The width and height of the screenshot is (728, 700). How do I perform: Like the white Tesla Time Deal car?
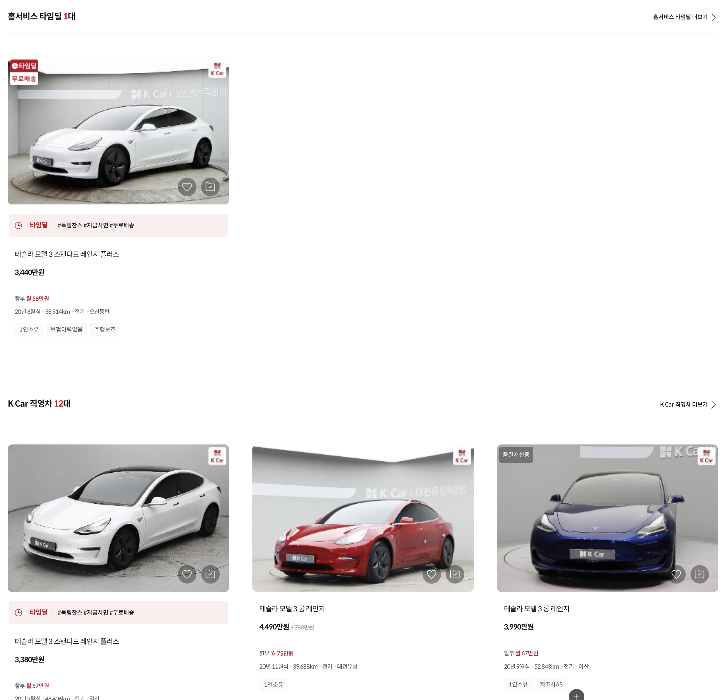coord(187,187)
